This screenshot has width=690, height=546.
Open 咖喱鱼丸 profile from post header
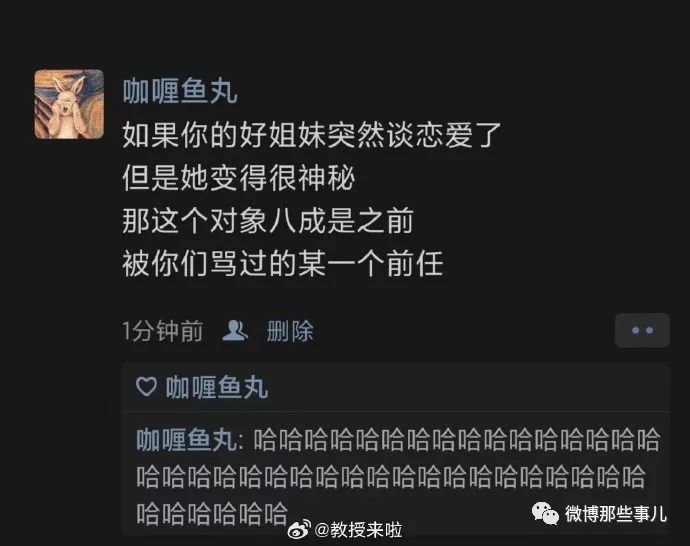coord(180,92)
